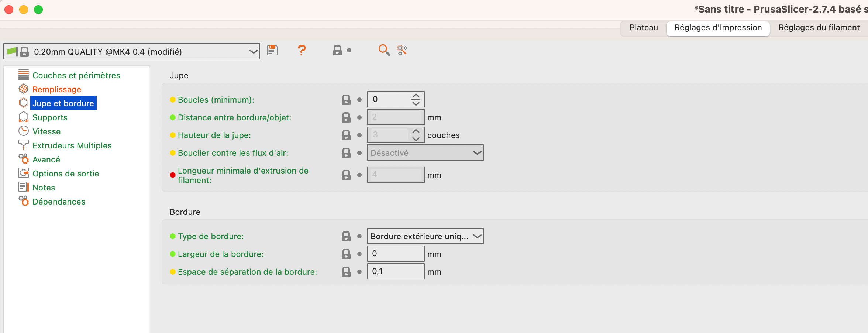868x333 pixels.
Task: Open the Extrudeurs Multiples settings page
Action: tap(72, 145)
